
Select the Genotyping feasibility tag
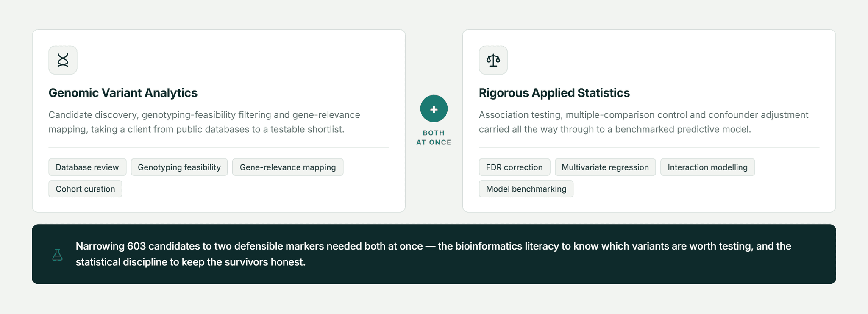click(179, 167)
